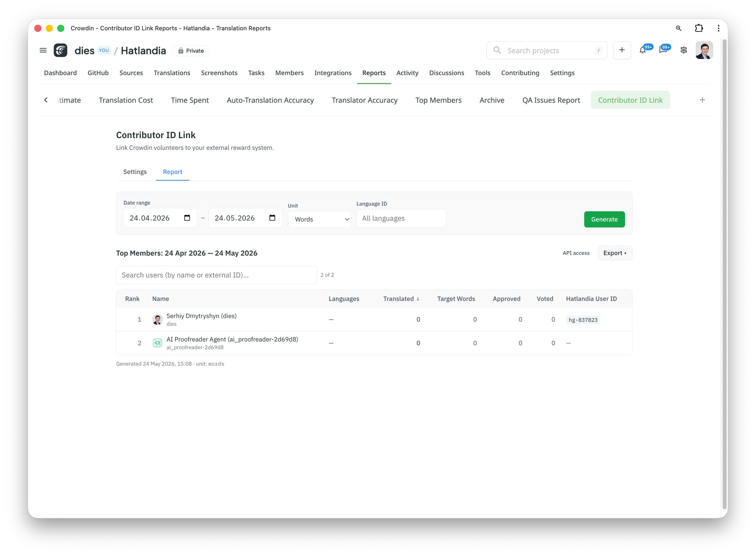
Task: Open the Contributing tab
Action: tap(520, 73)
